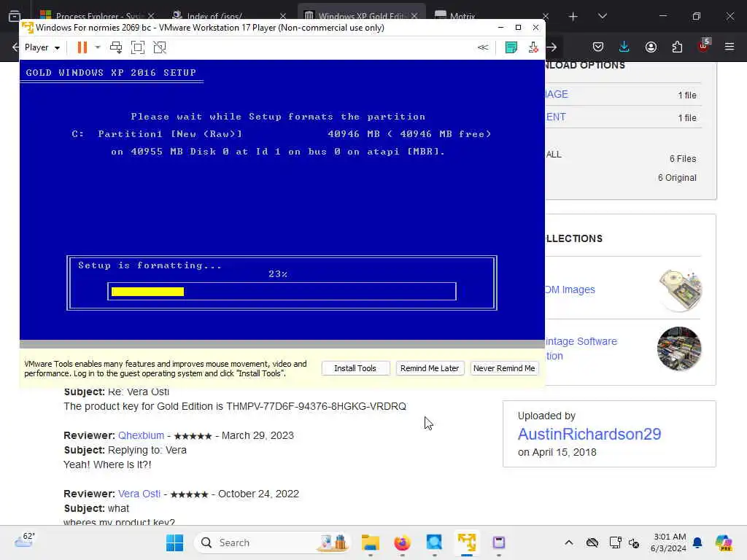Click the product key text in review
Image resolution: width=747 pixels, height=560 pixels.
317,406
